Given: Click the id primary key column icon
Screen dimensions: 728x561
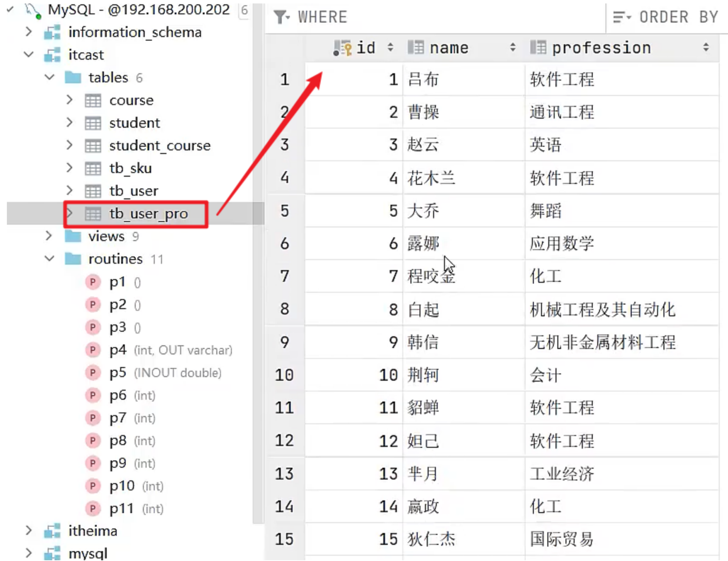Looking at the screenshot, I should point(342,48).
